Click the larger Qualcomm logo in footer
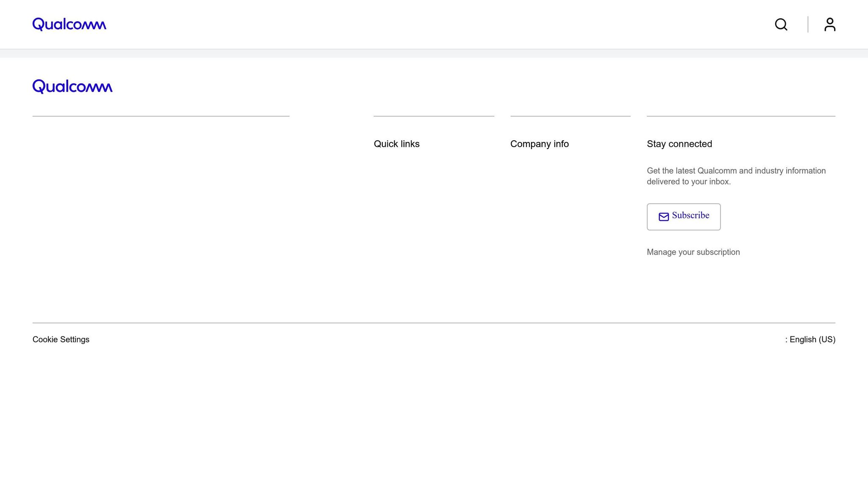The image size is (868, 488). coord(72,86)
